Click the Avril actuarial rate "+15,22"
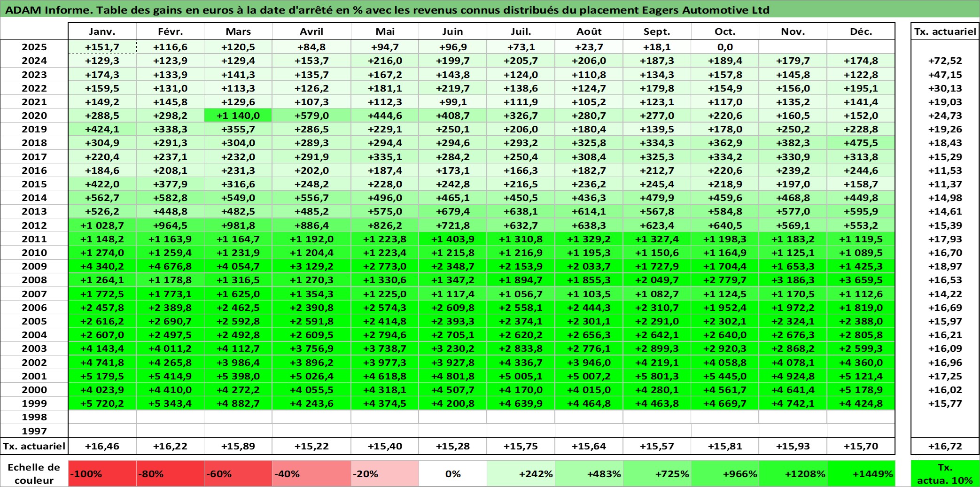Viewport: 980px width, 487px height. coord(311,446)
